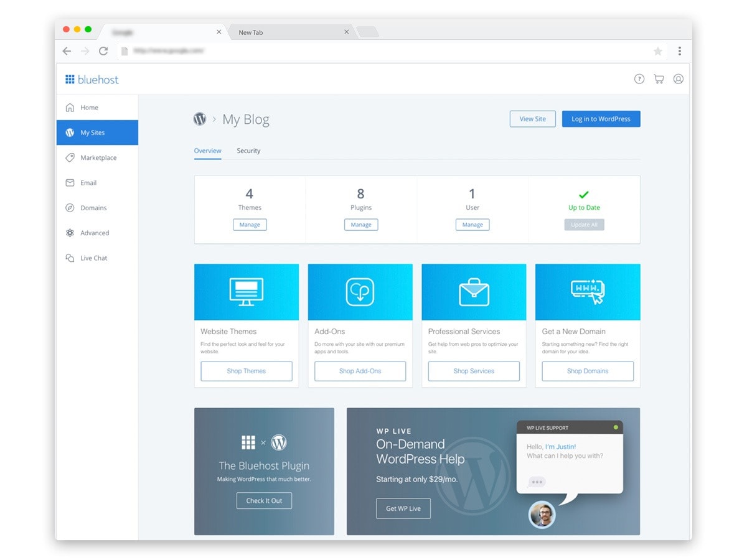Click Justin's avatar in WP Live banner
Viewport: 747px width, 560px height.
(542, 515)
